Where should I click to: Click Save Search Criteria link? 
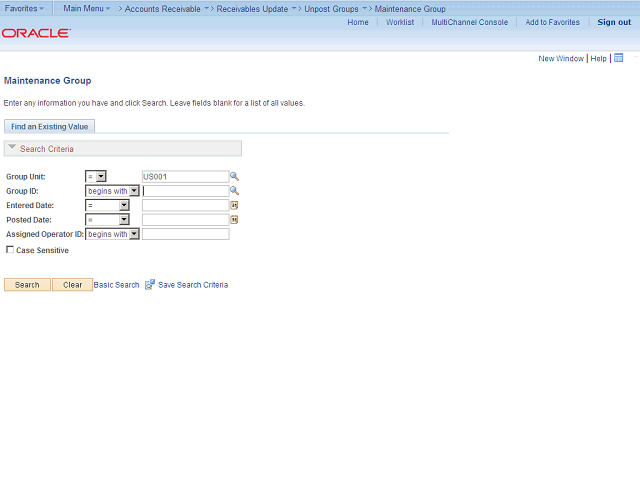[193, 284]
